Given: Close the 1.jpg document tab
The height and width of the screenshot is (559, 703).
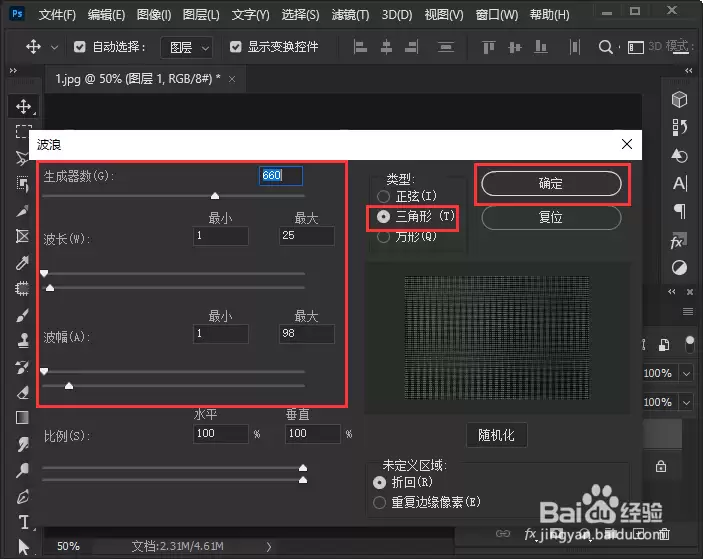Looking at the screenshot, I should click(x=232, y=79).
